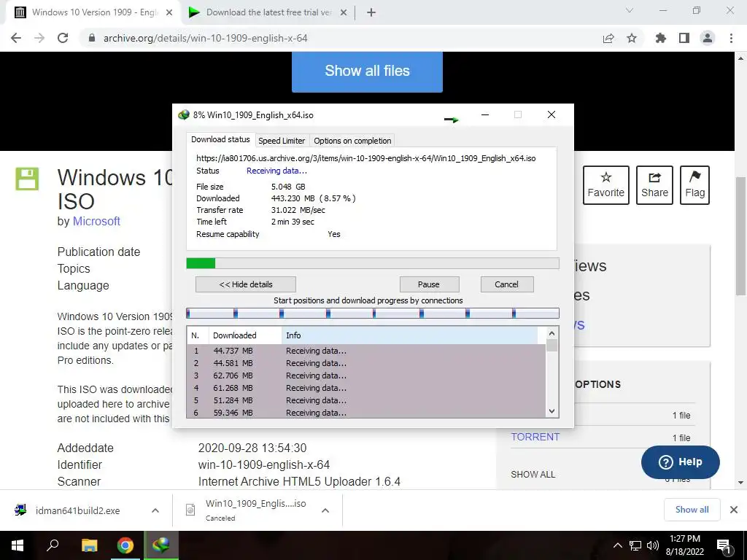Switch to Windows 10 Version 1909 tab
747x560 pixels.
(x=94, y=12)
